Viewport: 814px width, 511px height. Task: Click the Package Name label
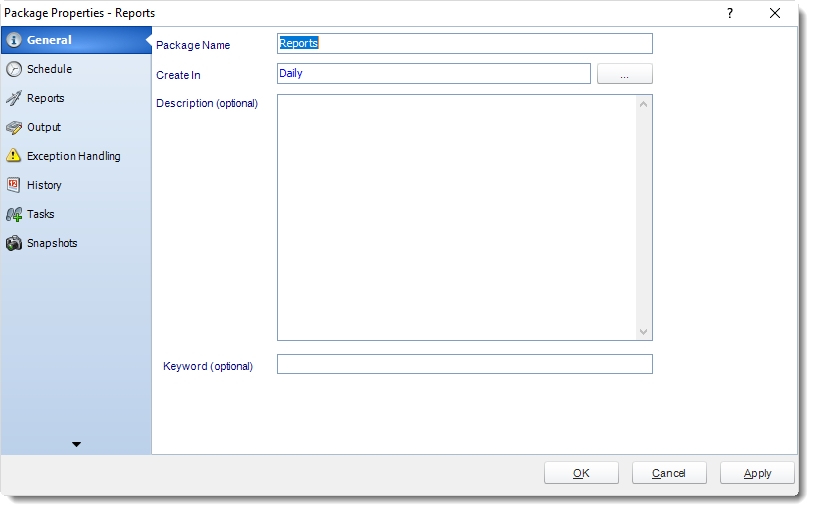193,46
